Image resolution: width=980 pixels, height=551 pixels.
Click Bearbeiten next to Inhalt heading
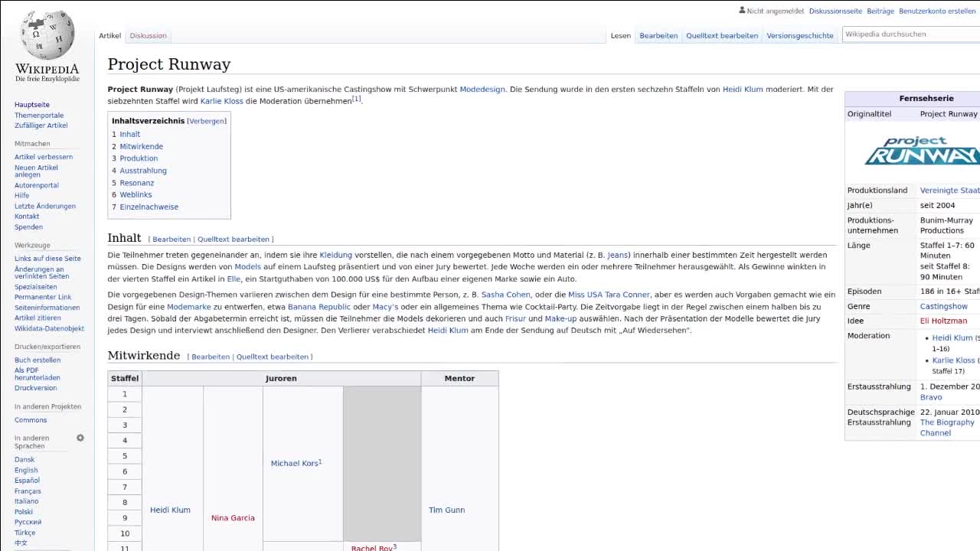[171, 240]
